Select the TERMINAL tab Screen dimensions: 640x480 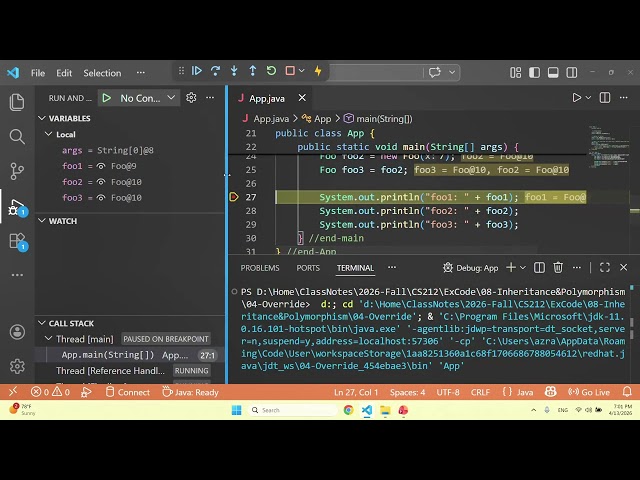(355, 268)
